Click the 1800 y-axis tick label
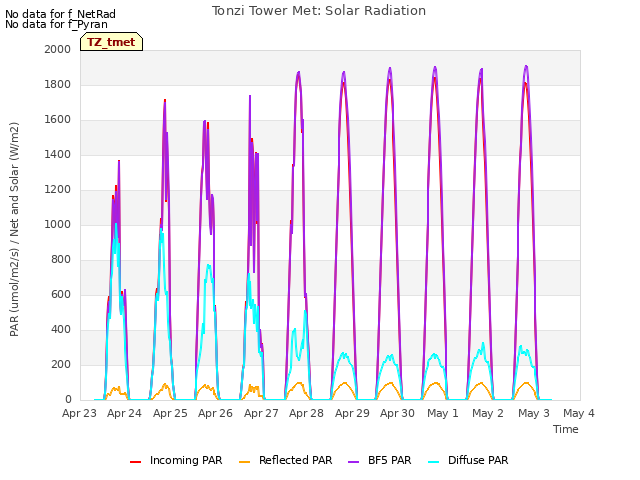This screenshot has width=640, height=480. pos(58,84)
